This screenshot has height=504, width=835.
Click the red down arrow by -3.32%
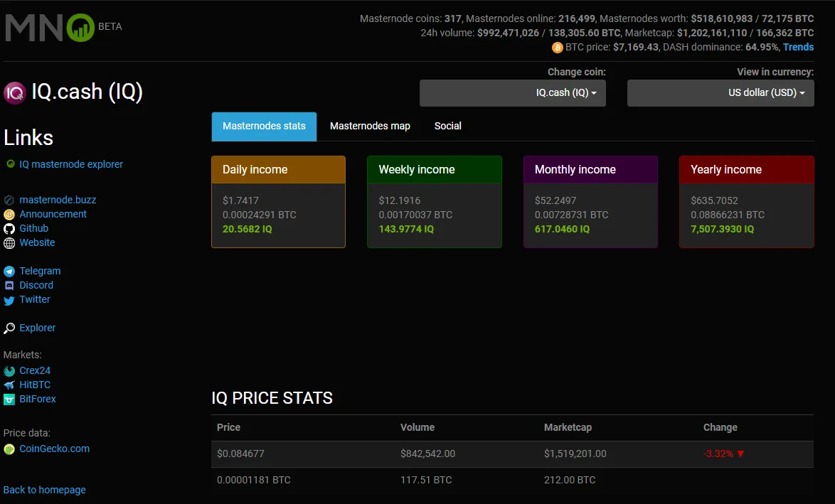click(x=740, y=454)
